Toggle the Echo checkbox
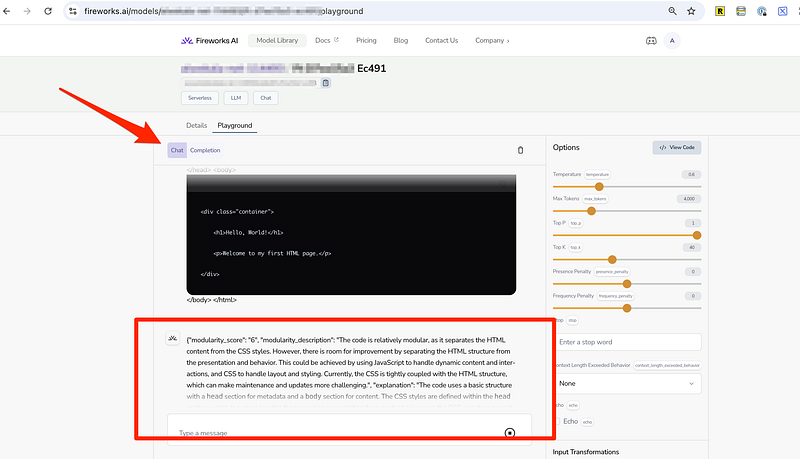800x459 pixels. point(557,421)
